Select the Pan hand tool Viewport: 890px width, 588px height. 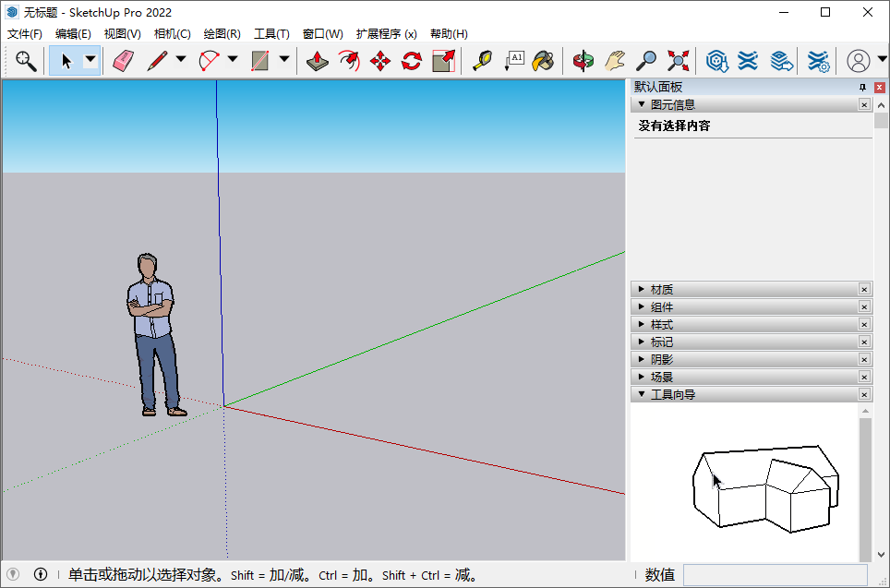tap(612, 61)
